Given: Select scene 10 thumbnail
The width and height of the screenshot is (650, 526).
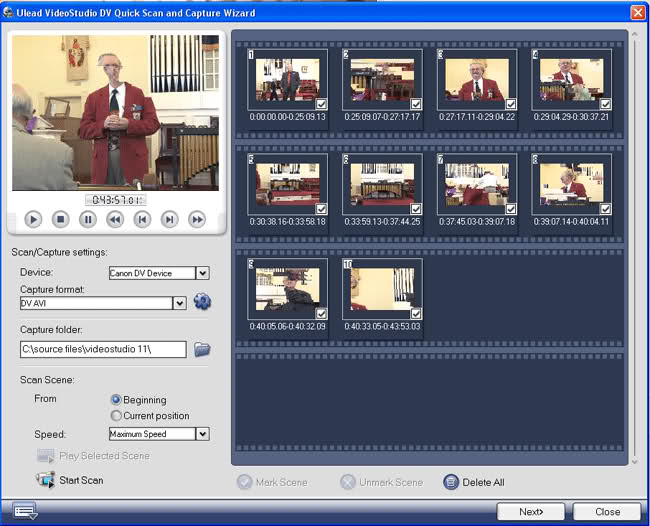Looking at the screenshot, I should pyautogui.click(x=382, y=289).
